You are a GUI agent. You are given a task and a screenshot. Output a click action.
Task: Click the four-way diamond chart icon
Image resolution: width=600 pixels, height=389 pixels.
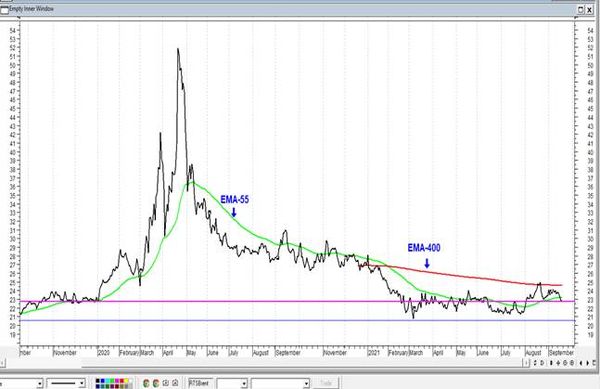click(558, 363)
